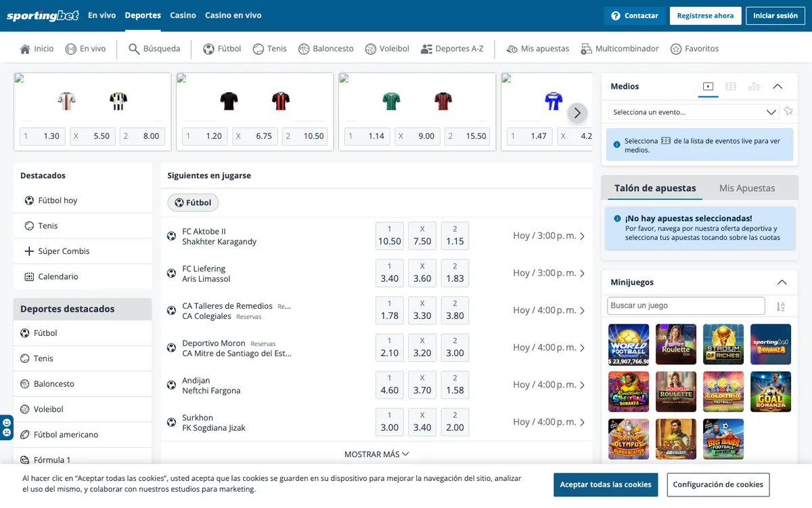Select Talón de apuestas tab

point(655,188)
